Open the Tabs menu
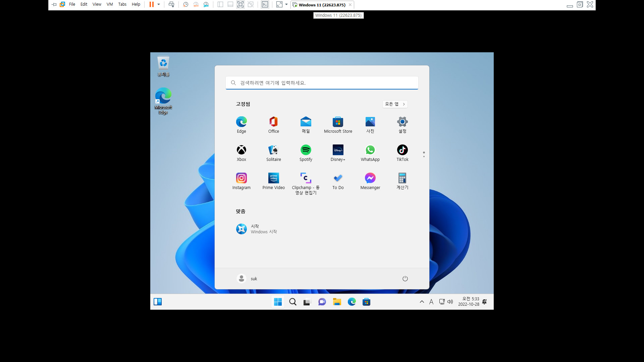This screenshot has width=644, height=362. 122,4
